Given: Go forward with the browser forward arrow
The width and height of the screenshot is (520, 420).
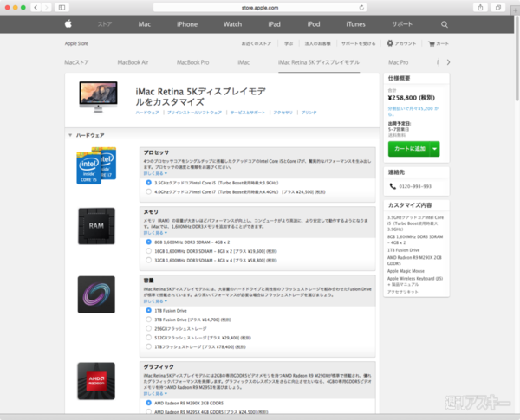Looking at the screenshot, I should (47, 7).
